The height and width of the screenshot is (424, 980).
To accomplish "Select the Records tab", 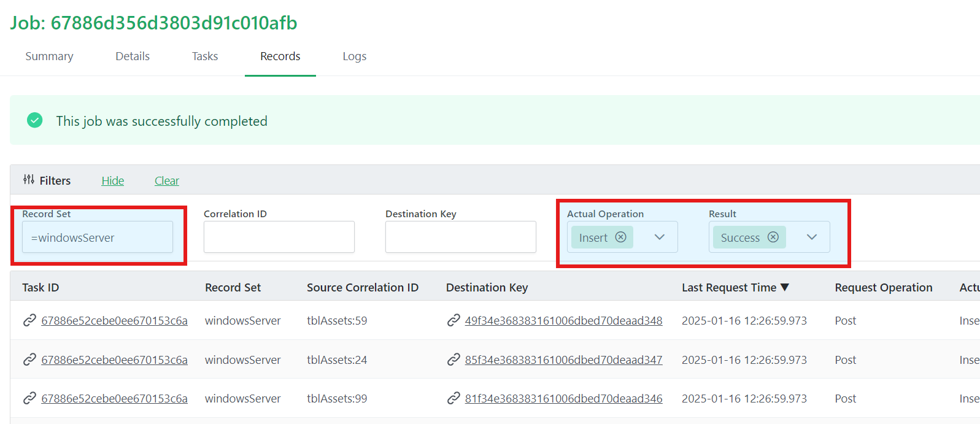I will point(280,56).
